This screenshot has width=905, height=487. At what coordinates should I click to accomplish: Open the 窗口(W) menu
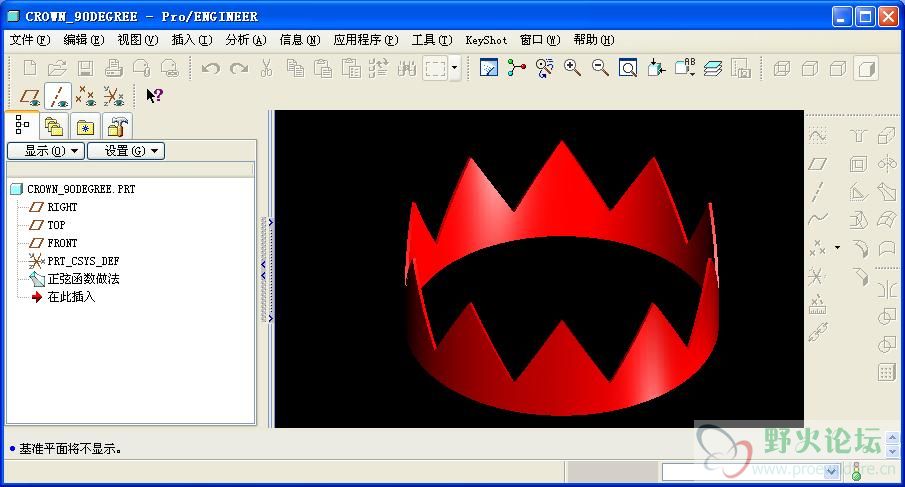pyautogui.click(x=540, y=40)
